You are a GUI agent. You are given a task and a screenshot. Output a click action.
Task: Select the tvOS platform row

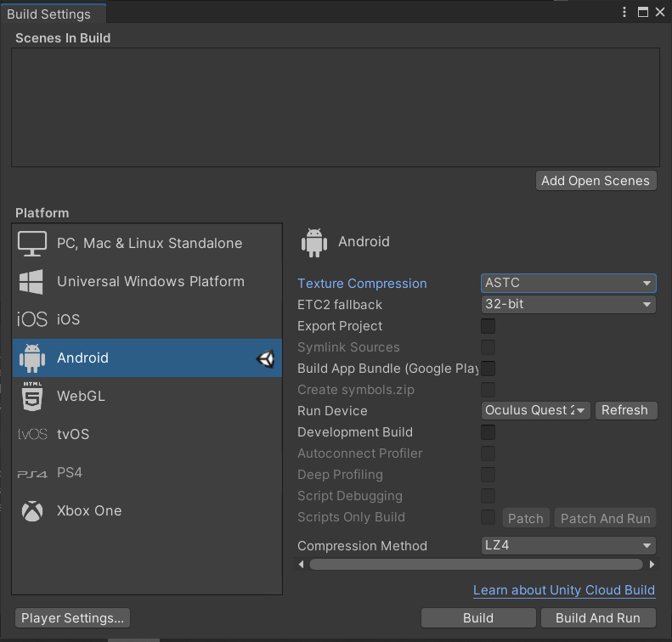[147, 434]
